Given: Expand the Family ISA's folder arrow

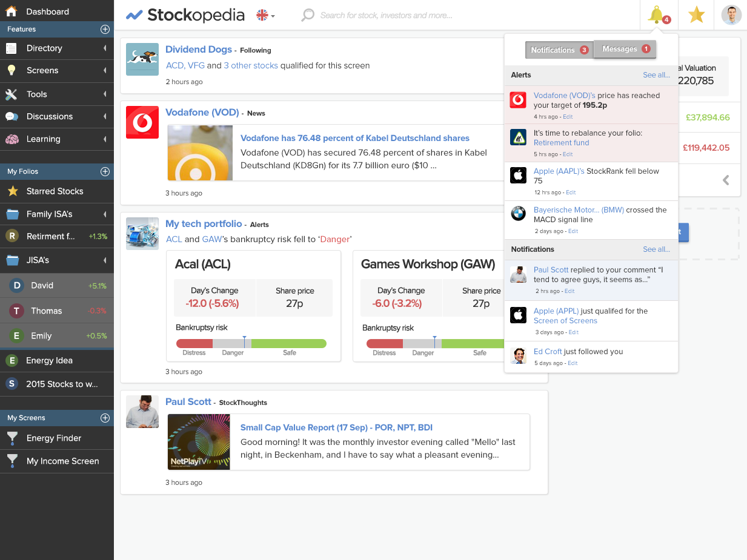Looking at the screenshot, I should coord(105,214).
